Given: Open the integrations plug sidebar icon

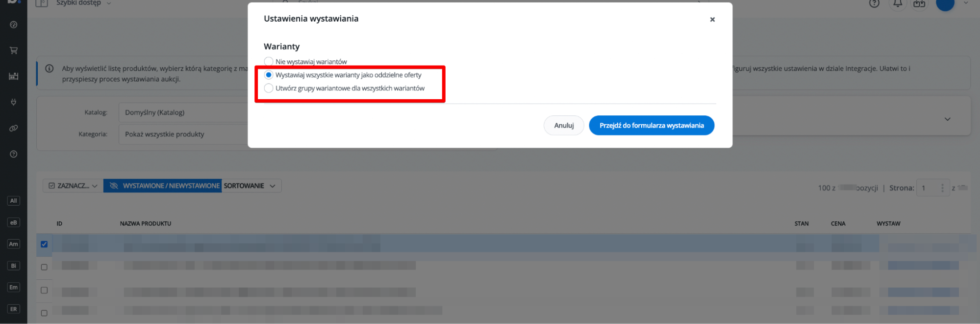Looking at the screenshot, I should [14, 102].
